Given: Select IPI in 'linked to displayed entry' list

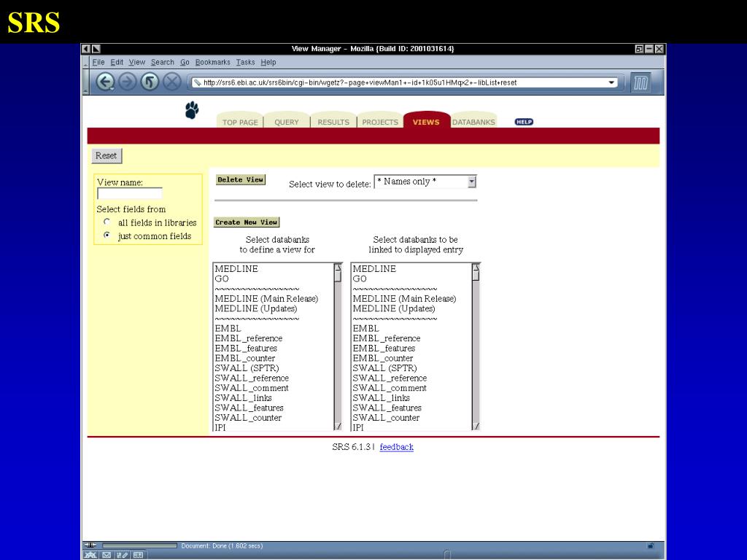Looking at the screenshot, I should click(411, 427).
